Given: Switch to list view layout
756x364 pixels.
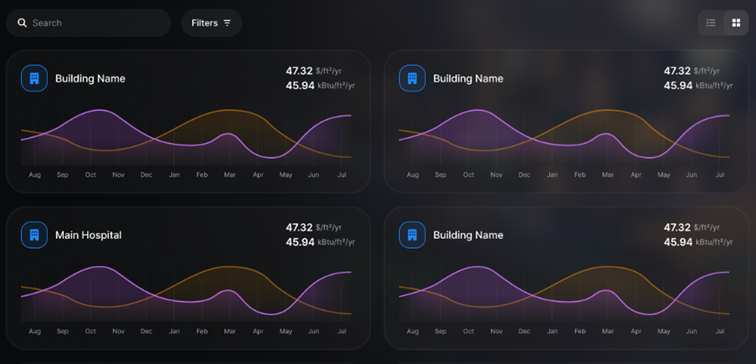Looking at the screenshot, I should [x=711, y=23].
